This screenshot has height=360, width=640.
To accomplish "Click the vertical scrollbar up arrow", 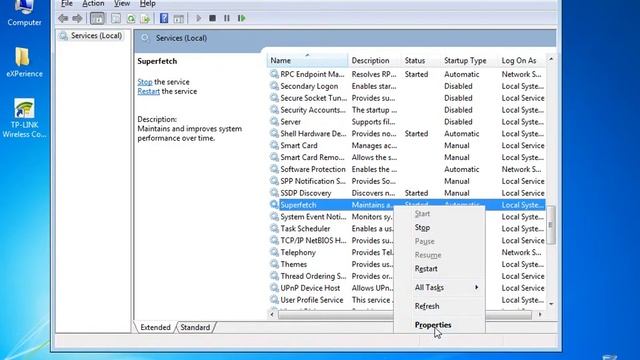I will [551, 60].
